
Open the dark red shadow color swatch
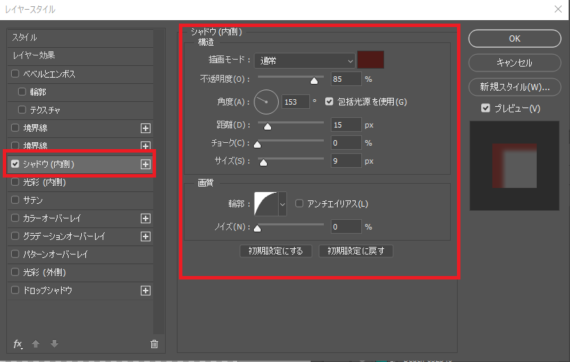(x=370, y=60)
